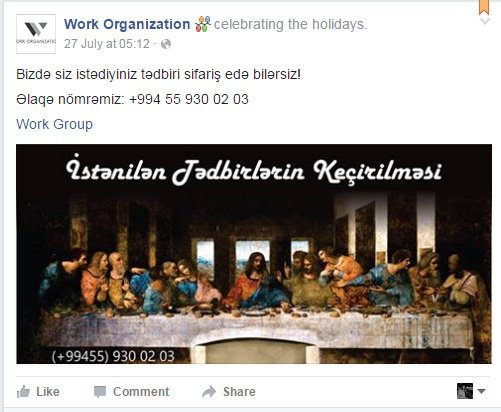Click the public globe privacy icon
This screenshot has height=412, width=501.
click(x=166, y=44)
